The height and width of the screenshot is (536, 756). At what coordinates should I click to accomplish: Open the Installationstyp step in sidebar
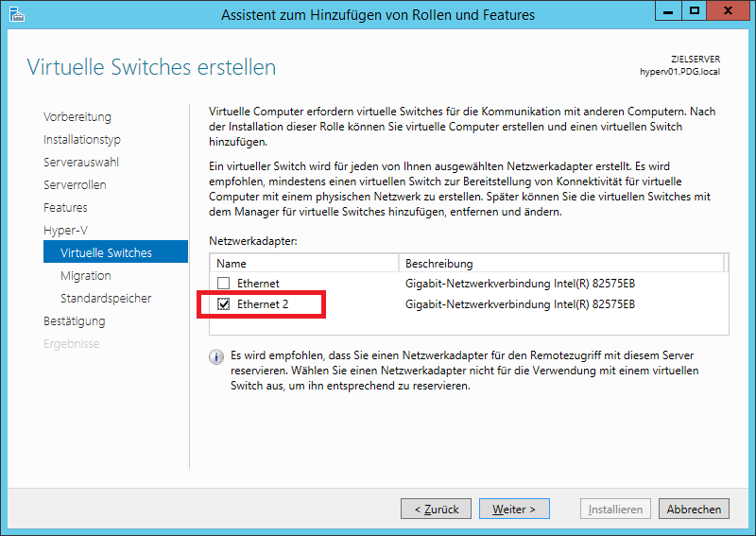click(x=82, y=140)
